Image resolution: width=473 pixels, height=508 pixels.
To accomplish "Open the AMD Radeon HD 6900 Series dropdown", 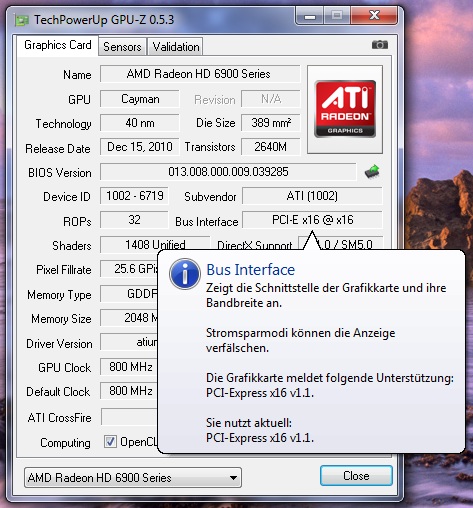I will [133, 477].
